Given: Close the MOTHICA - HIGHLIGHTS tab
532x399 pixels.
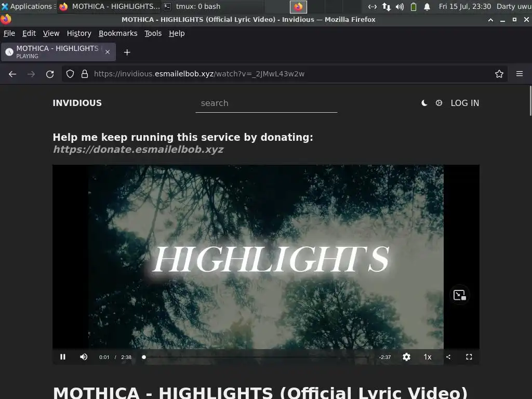Looking at the screenshot, I should (108, 52).
